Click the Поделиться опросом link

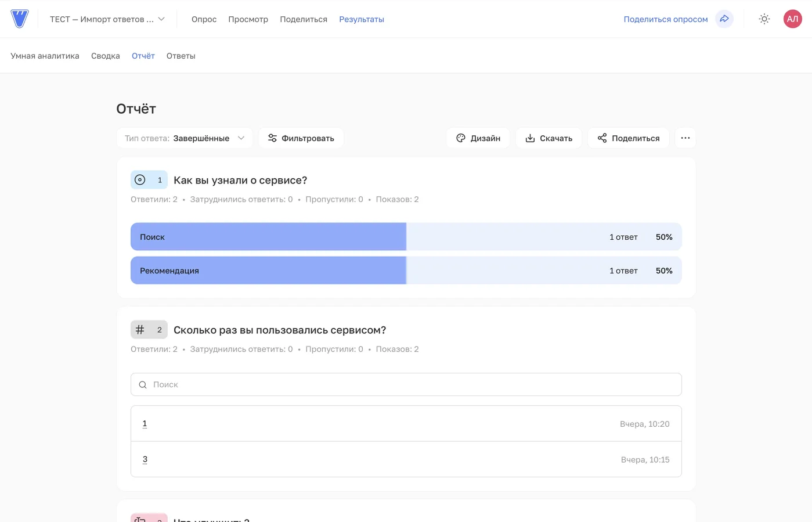pyautogui.click(x=666, y=19)
